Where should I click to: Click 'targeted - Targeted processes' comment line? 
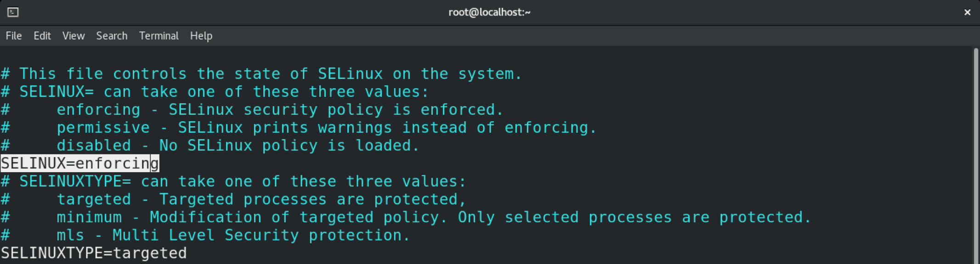click(x=261, y=199)
